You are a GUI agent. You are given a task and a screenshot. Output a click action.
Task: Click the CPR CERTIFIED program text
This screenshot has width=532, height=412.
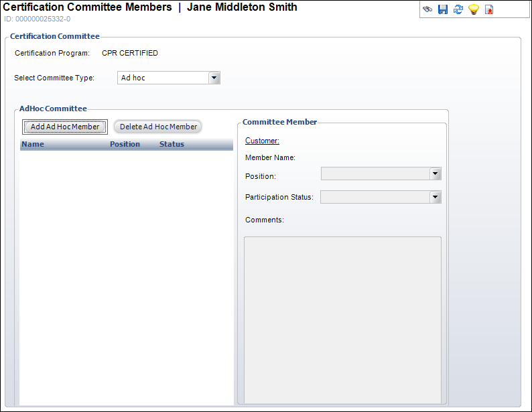[x=130, y=53]
